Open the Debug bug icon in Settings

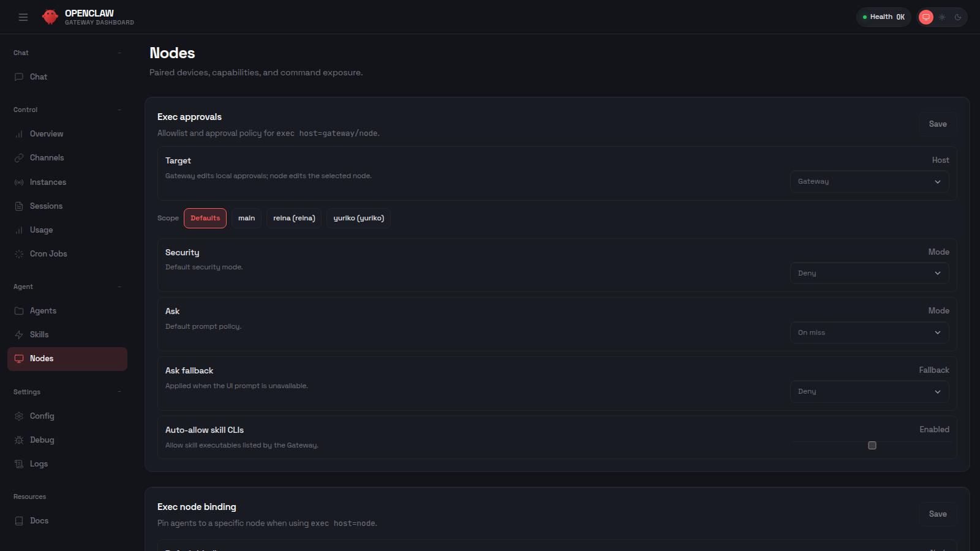click(19, 440)
